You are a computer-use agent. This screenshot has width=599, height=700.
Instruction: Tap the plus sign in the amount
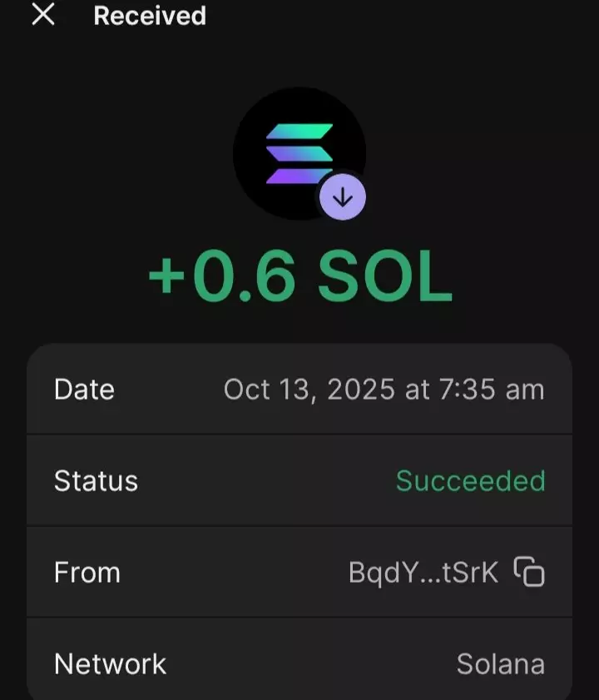click(166, 276)
